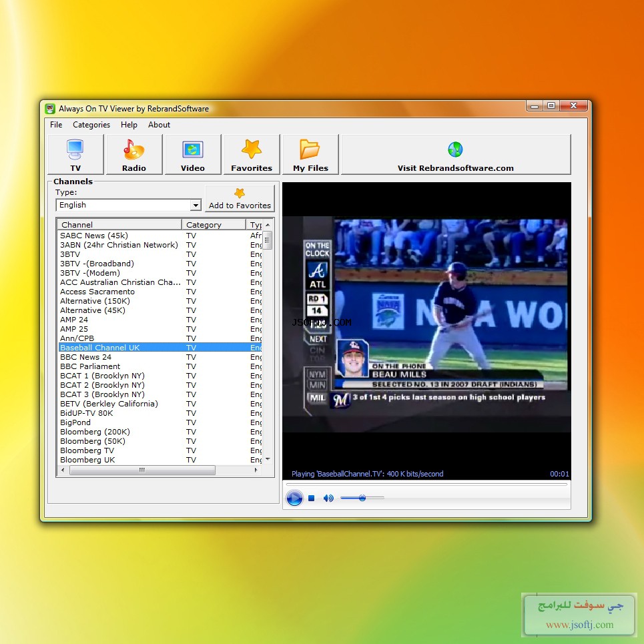Image resolution: width=644 pixels, height=644 pixels.
Task: Show the Favorites list
Action: pos(252,154)
